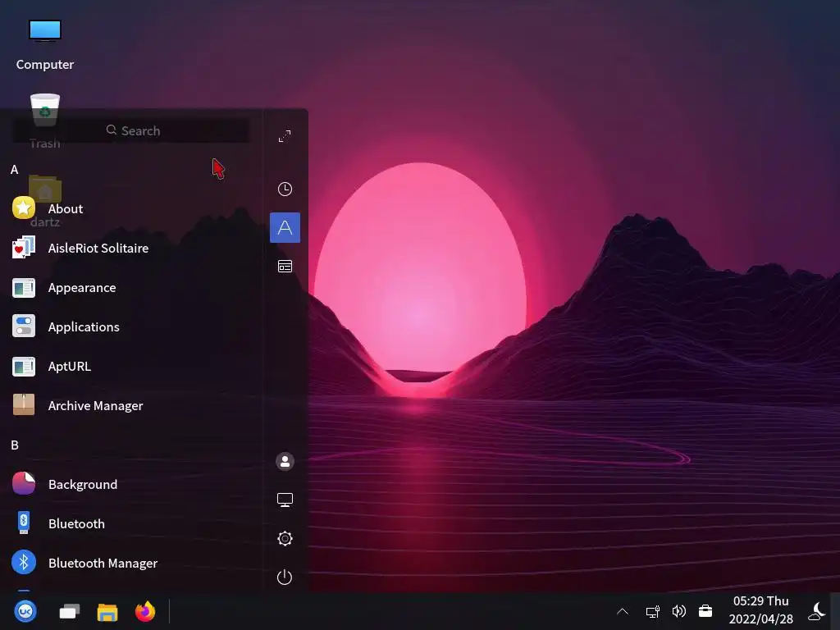This screenshot has height=630, width=840.
Task: Select the Bluetooth Manager label
Action: pyautogui.click(x=103, y=564)
